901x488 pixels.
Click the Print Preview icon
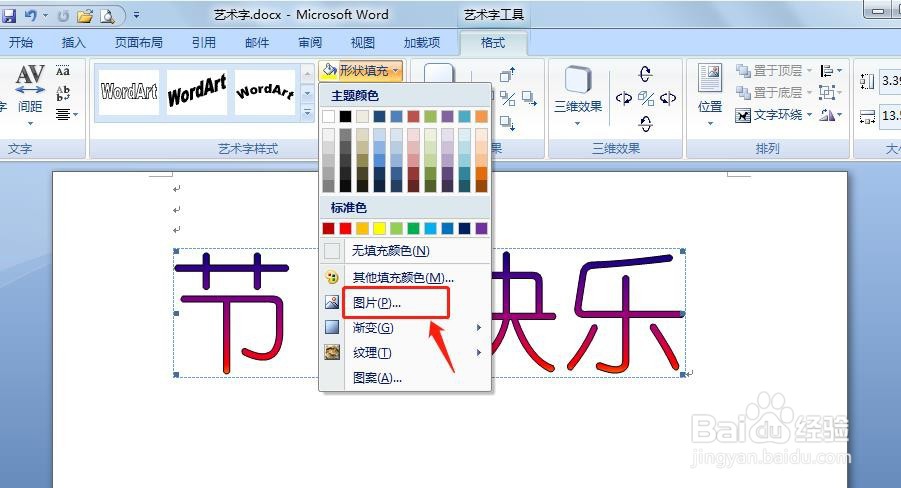point(107,16)
